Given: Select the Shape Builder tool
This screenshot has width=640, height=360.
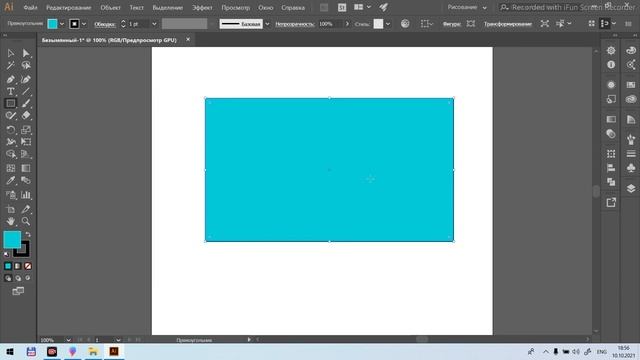Looking at the screenshot, I should (11, 154).
